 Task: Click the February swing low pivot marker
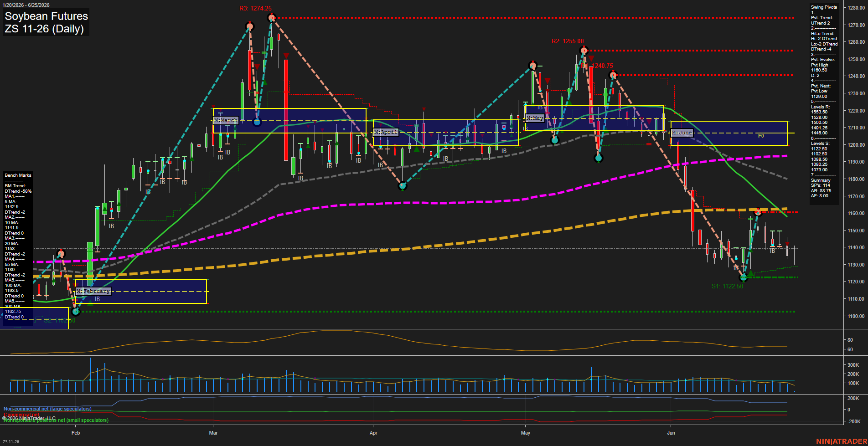(76, 312)
